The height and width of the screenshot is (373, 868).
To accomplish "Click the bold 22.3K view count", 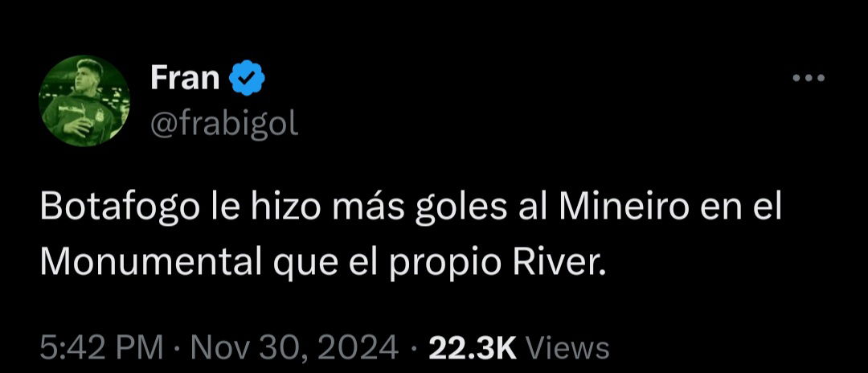I will pyautogui.click(x=473, y=349).
